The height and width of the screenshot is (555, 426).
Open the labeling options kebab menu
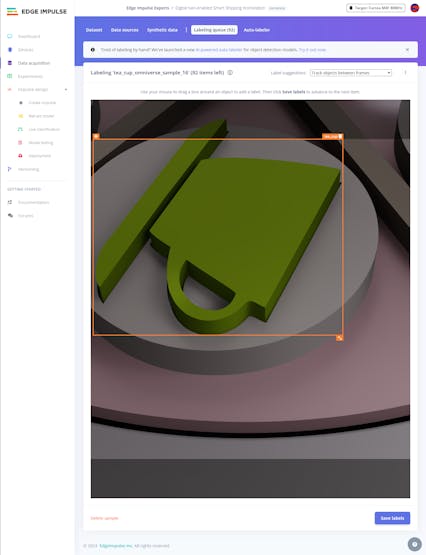[x=405, y=73]
